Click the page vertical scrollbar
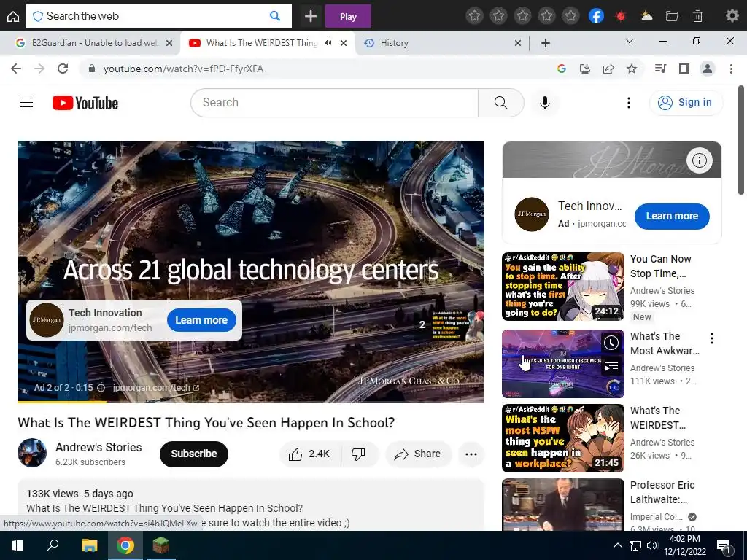Screen dimensions: 747x560 741,140
